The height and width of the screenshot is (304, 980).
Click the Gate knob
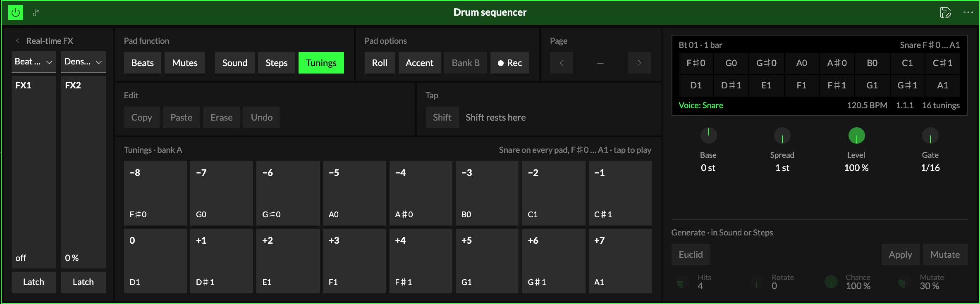[930, 135]
